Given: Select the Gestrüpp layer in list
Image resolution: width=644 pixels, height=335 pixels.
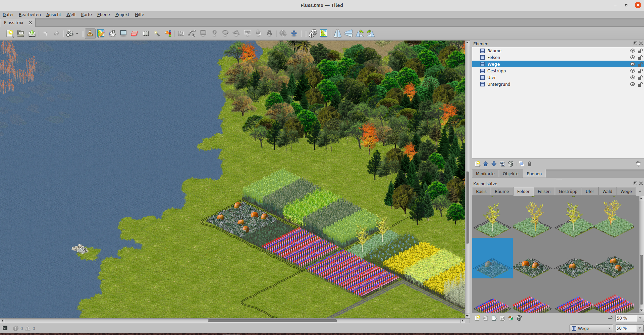Looking at the screenshot, I should click(496, 71).
